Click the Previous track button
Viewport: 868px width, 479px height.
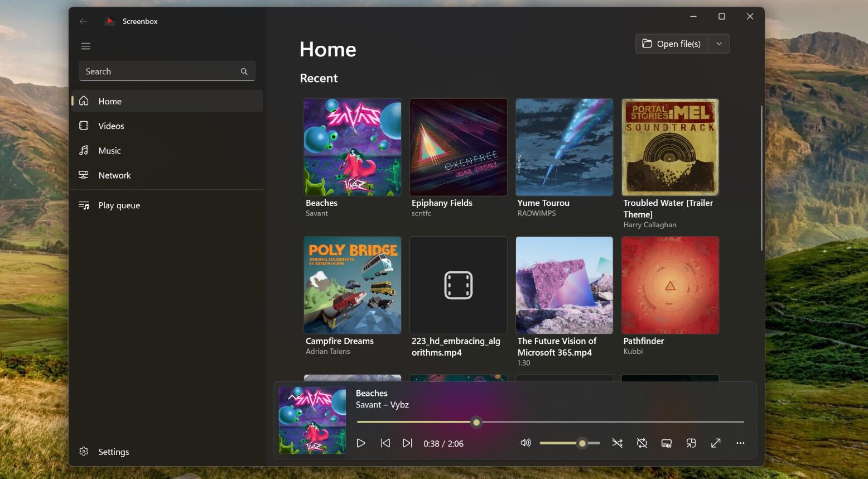tap(385, 443)
